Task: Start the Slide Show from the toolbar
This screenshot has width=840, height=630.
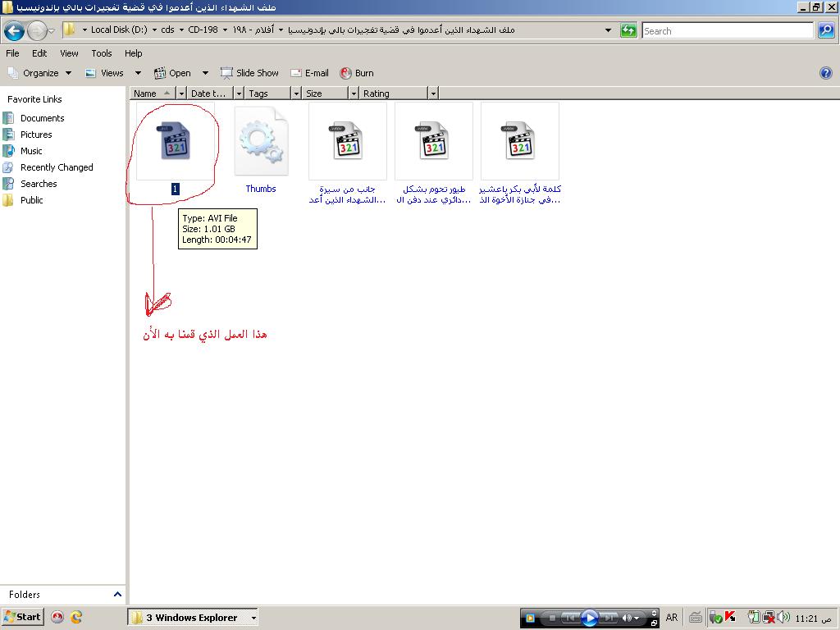Action: (249, 73)
